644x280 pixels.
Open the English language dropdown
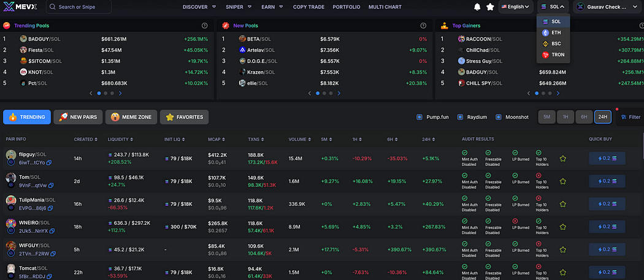coord(516,7)
